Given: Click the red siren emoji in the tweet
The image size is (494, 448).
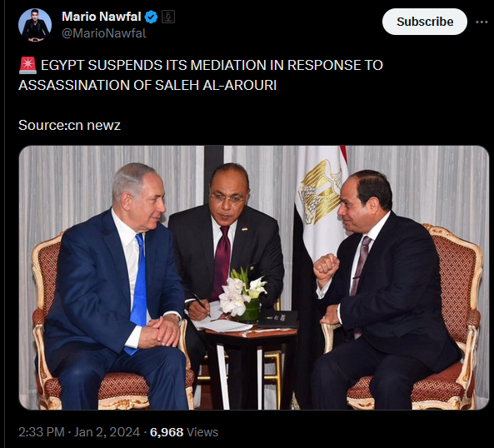Looking at the screenshot, I should point(27,66).
